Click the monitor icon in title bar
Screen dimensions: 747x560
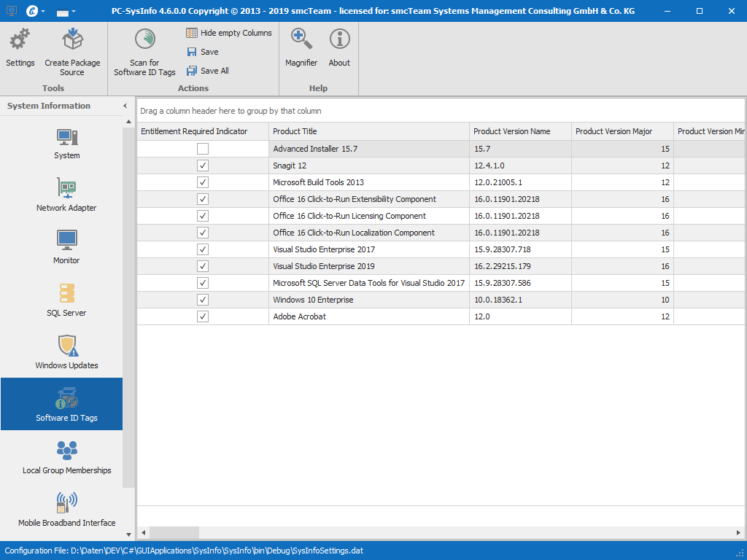point(12,10)
